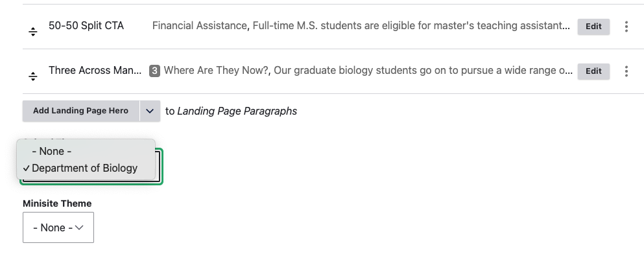Viewport: 644px width, 254px height.
Task: Click the Add Landing Page Hero button
Action: (81, 111)
